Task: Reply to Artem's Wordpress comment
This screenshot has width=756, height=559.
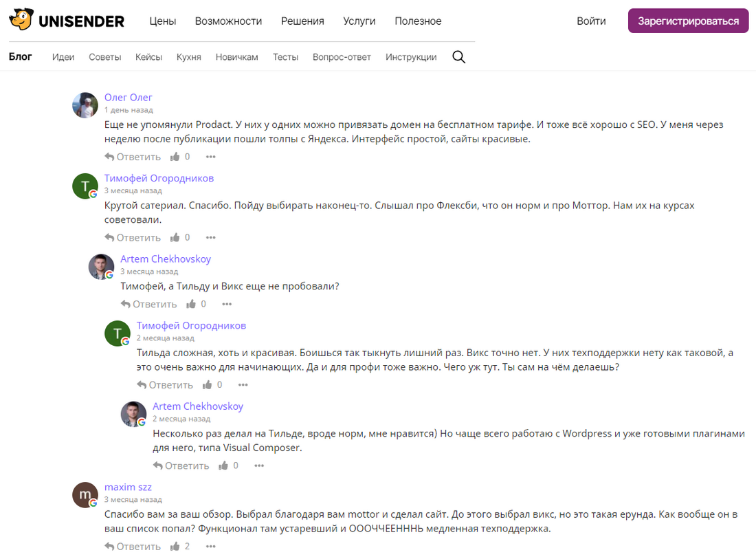Action: [x=181, y=465]
